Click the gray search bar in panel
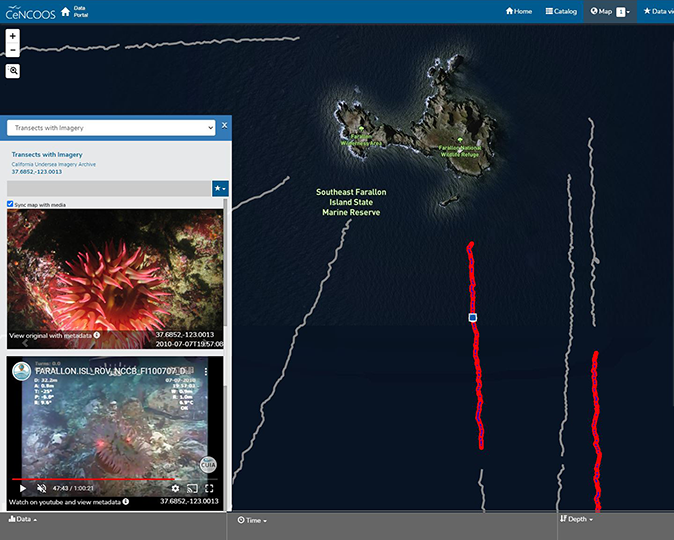Viewport: 674px width, 540px height. pos(109,188)
